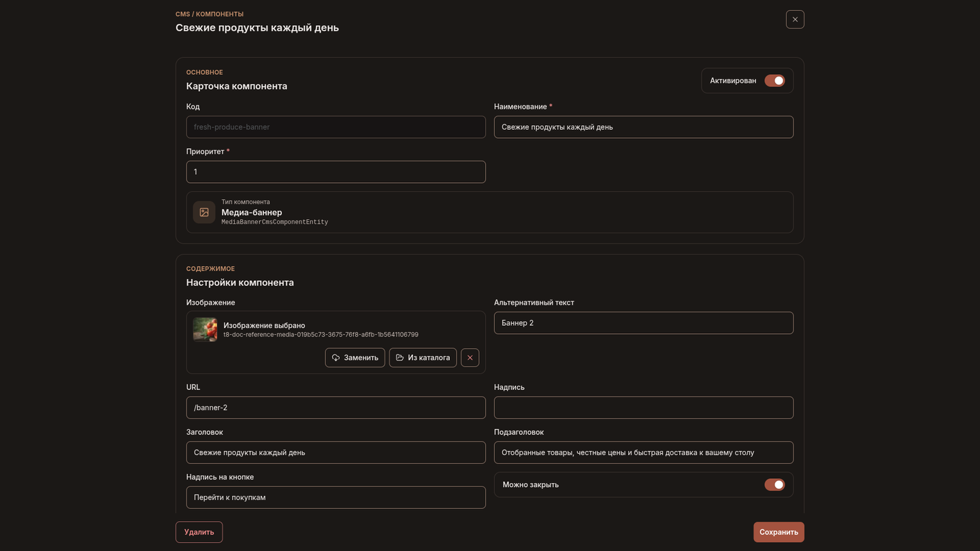
Task: Edit the Заголовок input field
Action: [336, 452]
